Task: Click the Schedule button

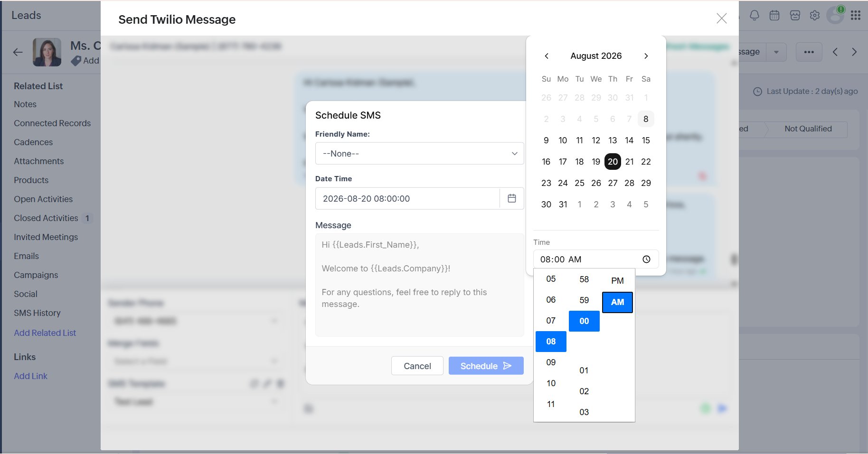Action: (486, 366)
